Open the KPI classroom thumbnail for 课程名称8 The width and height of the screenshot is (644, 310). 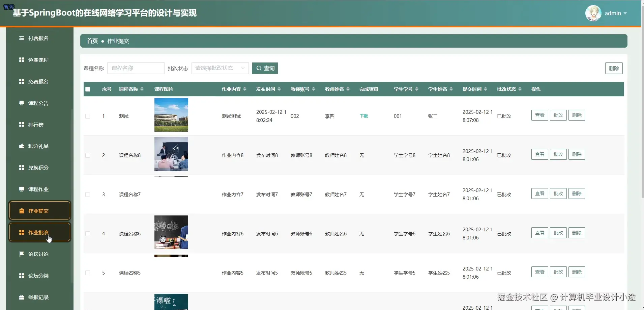click(171, 154)
